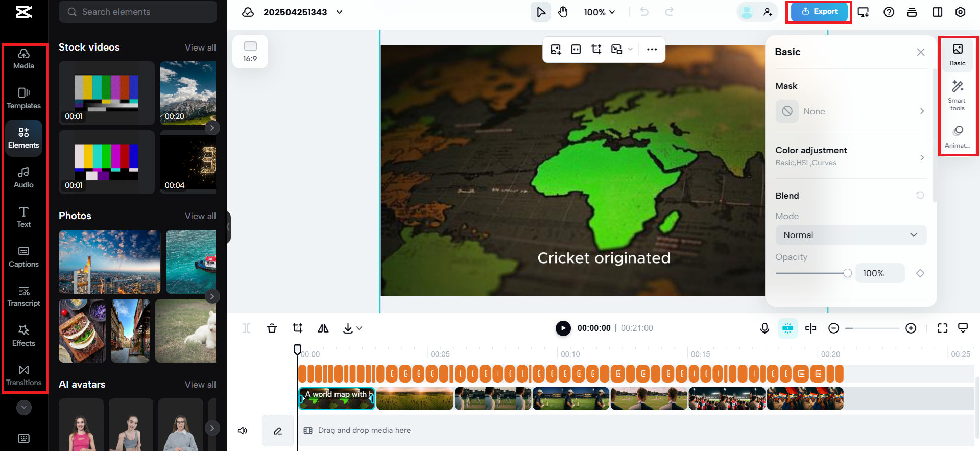
Task: Select the Basic tab on right rail
Action: 958,54
